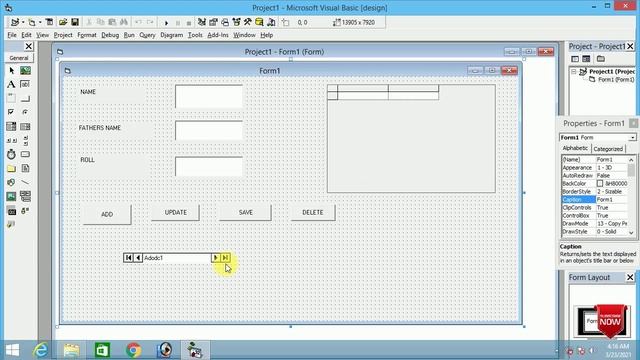Open Add Project dropdown arrow
Image resolution: width=640 pixels, height=360 pixels.
coord(23,22)
